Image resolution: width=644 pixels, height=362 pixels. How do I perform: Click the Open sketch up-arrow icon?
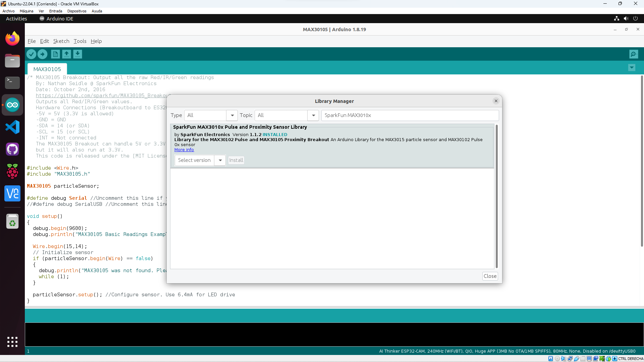(x=66, y=54)
